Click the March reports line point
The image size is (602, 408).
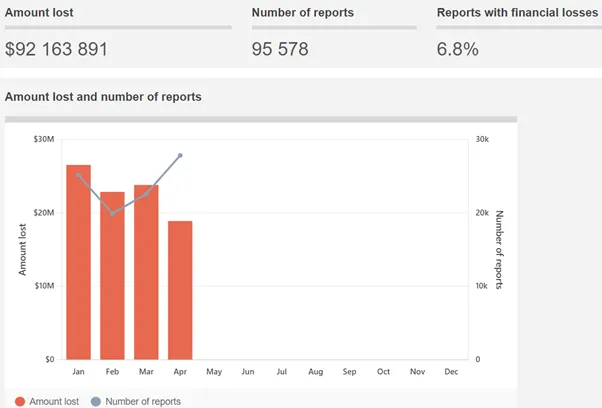tap(146, 194)
